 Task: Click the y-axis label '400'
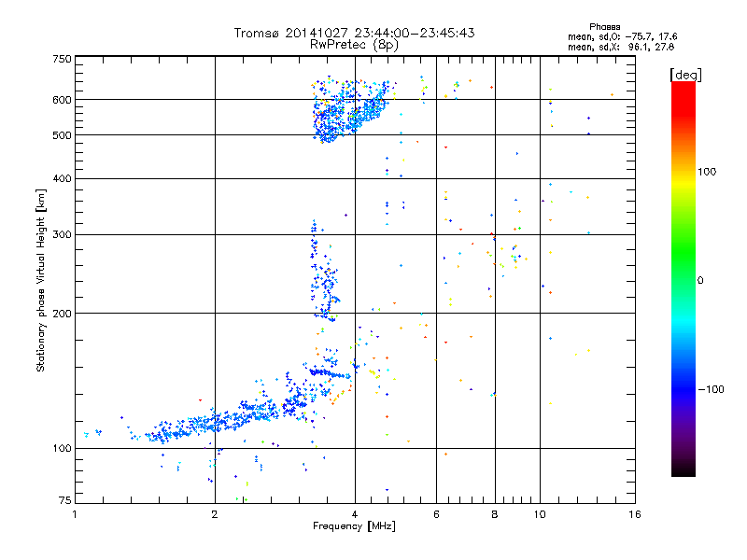click(62, 178)
